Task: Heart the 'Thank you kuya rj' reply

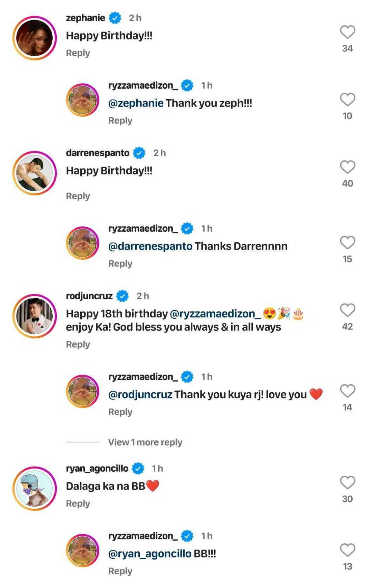Action: (x=347, y=391)
